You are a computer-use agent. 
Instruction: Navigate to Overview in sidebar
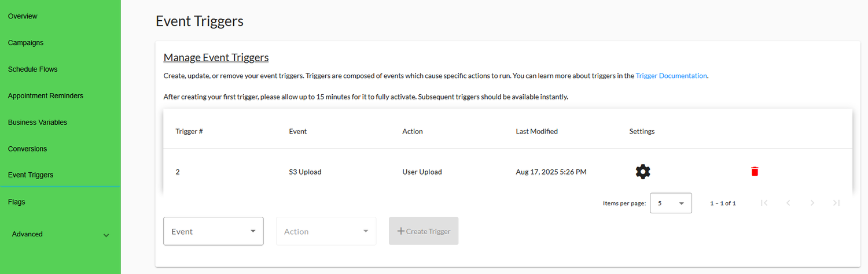23,16
